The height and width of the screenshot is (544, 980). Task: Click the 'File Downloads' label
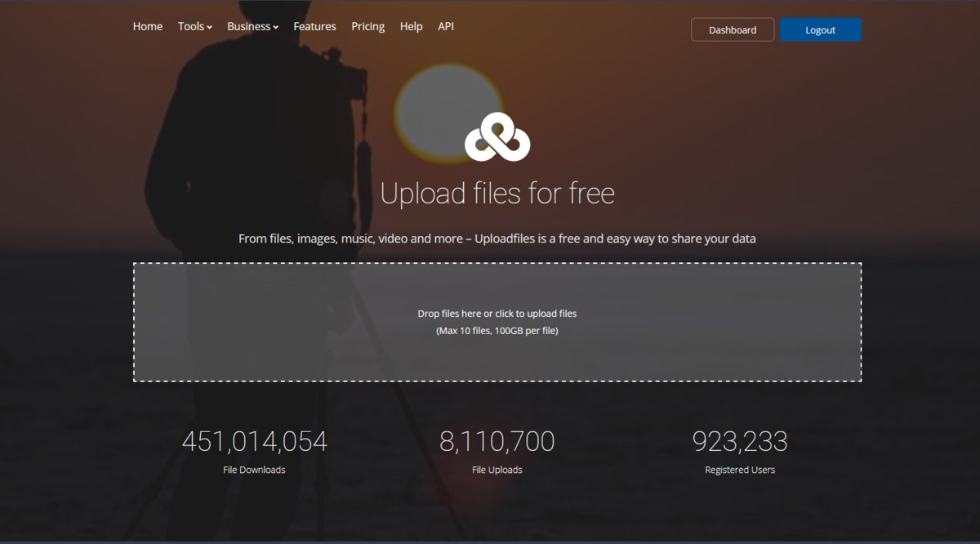(x=254, y=470)
